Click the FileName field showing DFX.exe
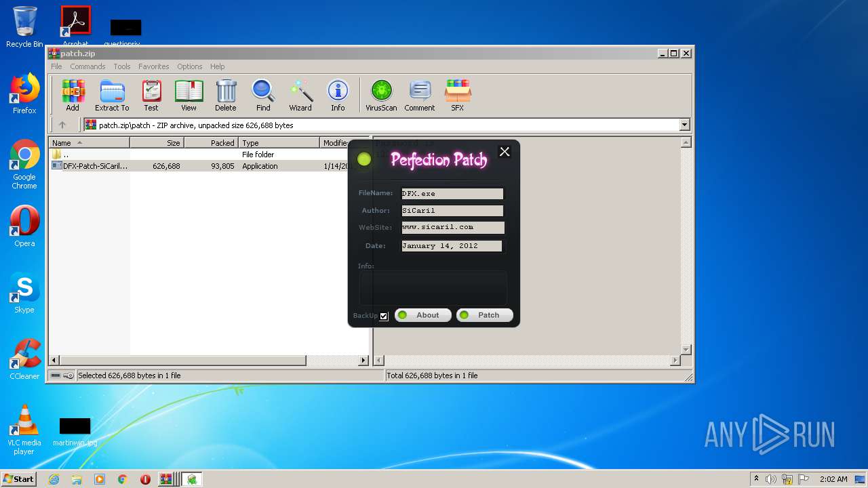 click(x=452, y=194)
